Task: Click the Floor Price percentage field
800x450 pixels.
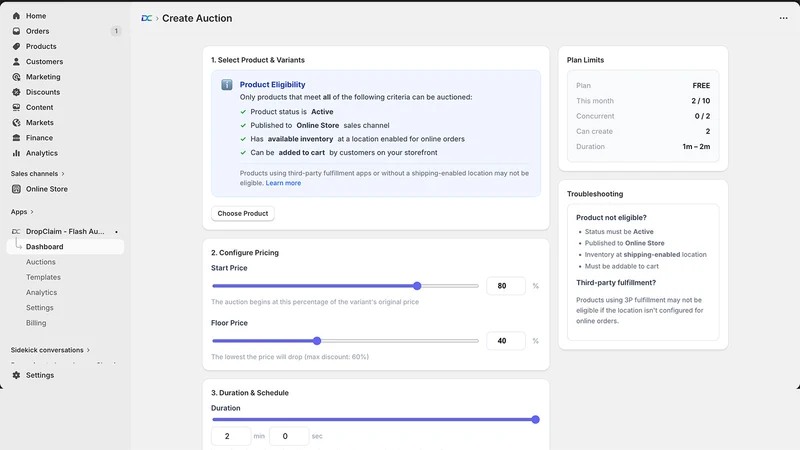Action: pyautogui.click(x=506, y=341)
